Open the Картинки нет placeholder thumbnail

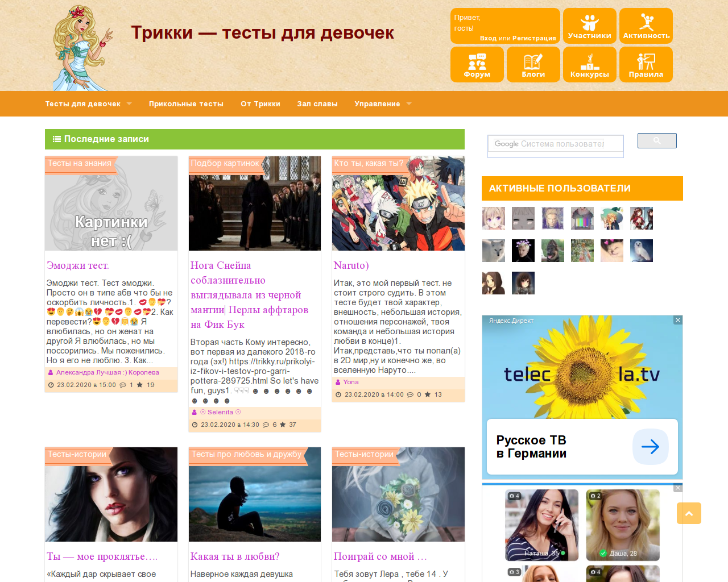pos(111,203)
